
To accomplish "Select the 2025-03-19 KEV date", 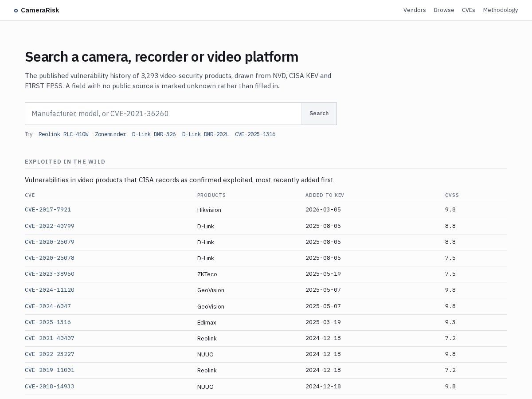I will coord(323,322).
